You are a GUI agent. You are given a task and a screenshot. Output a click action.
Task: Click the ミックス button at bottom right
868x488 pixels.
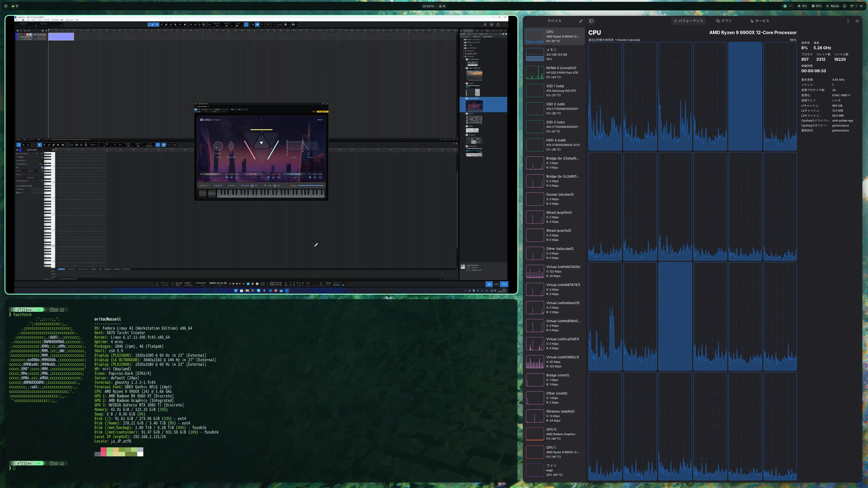[496, 284]
